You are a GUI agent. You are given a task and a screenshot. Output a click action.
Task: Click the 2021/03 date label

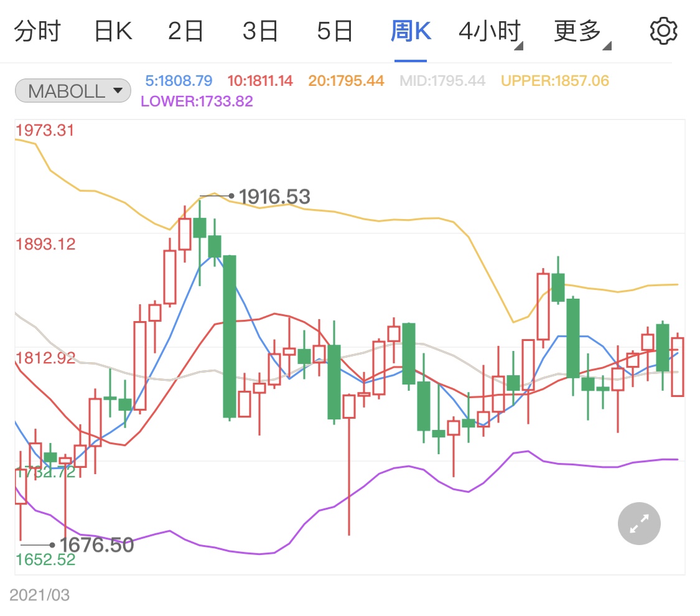(x=39, y=595)
